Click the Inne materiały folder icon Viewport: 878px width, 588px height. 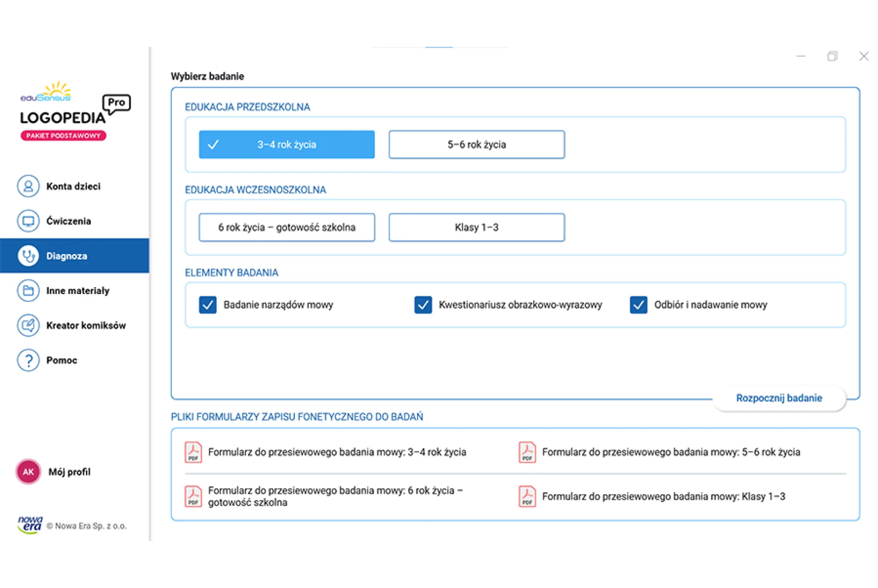[28, 290]
